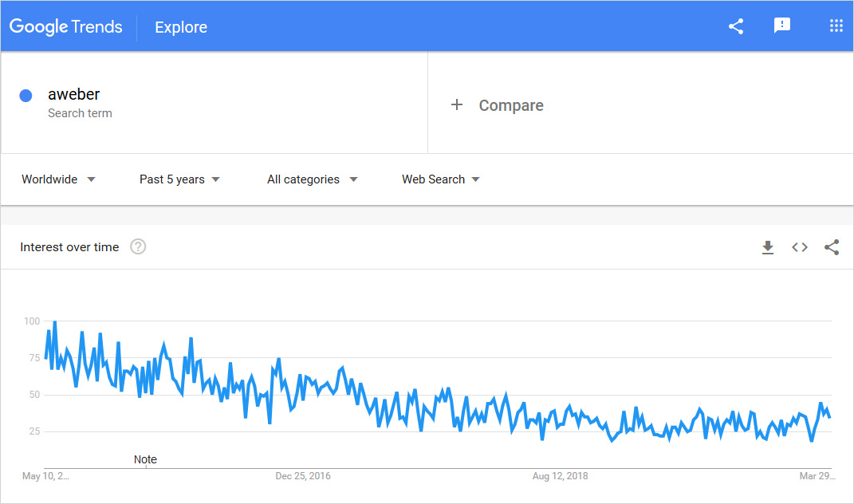Download the Interest over time CSV

[x=768, y=247]
